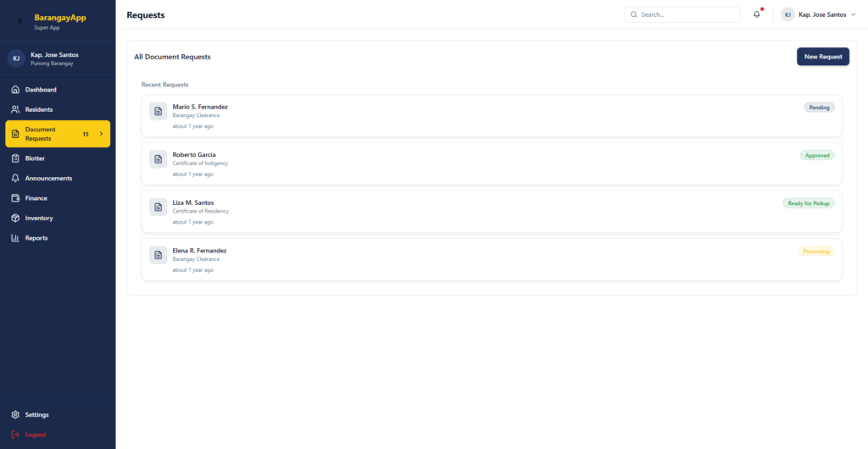868x449 pixels.
Task: Expand the Kap. Jose Santos user dropdown
Action: coord(819,14)
